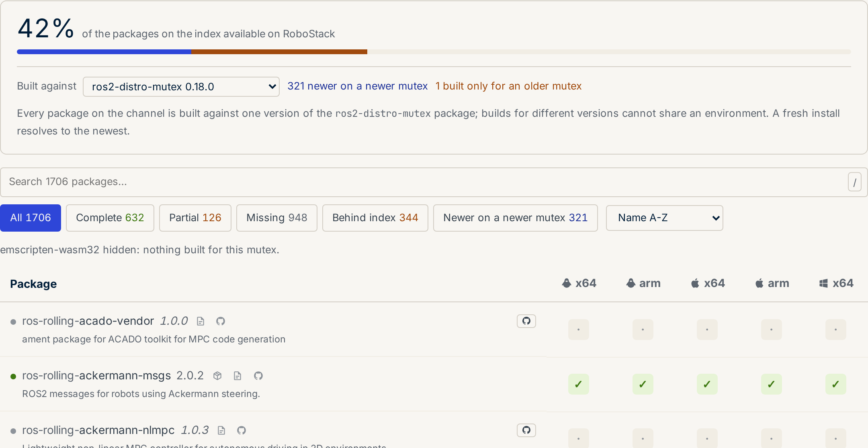
Task: Open the ros-rolling-ackermann-nlmpc package link
Action: point(98,430)
